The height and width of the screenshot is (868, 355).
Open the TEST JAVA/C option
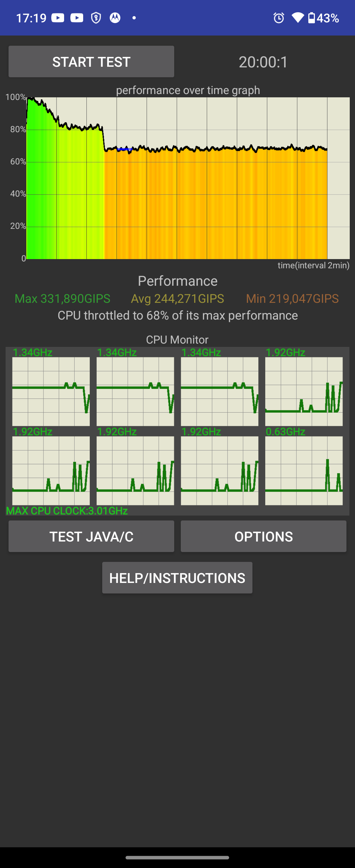click(91, 537)
